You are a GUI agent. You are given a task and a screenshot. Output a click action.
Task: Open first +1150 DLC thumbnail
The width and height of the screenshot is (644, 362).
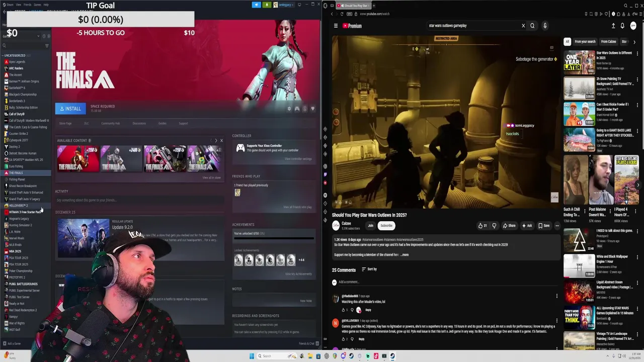tap(78, 159)
